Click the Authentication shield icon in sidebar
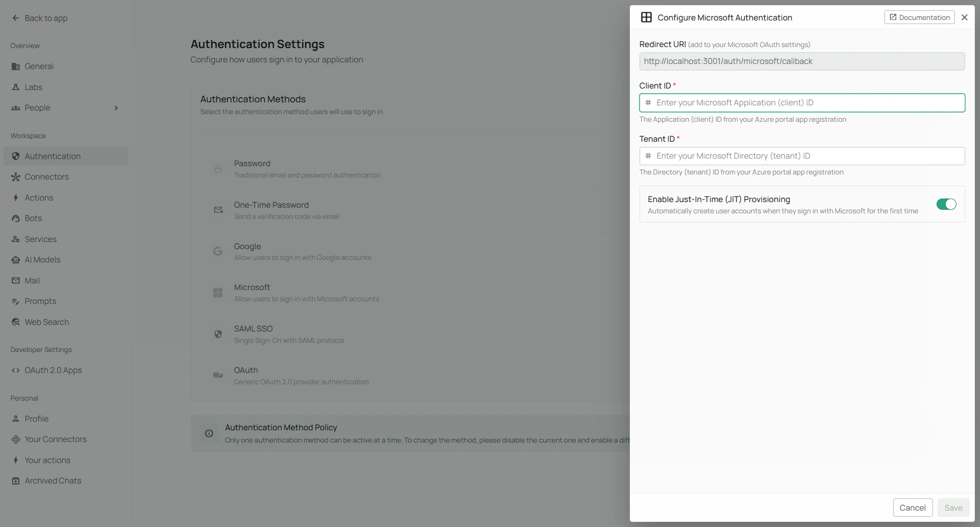 click(x=15, y=156)
